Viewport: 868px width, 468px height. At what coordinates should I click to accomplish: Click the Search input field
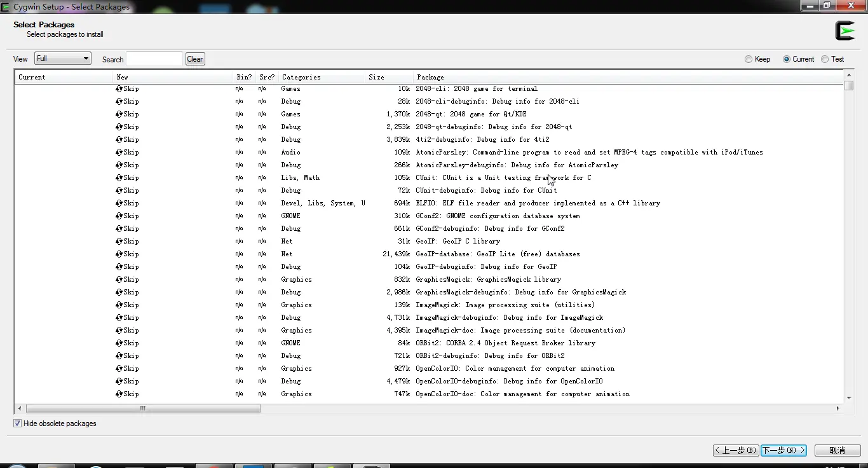(154, 59)
